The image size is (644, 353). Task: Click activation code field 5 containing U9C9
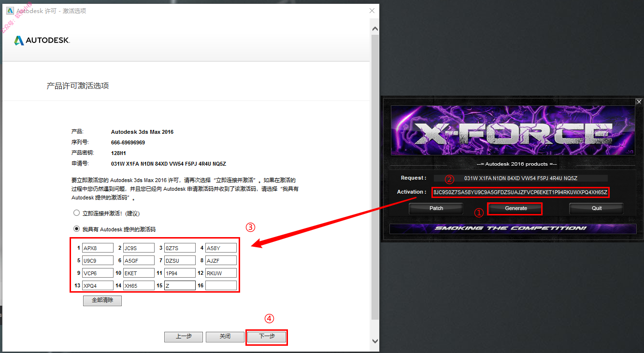click(98, 260)
